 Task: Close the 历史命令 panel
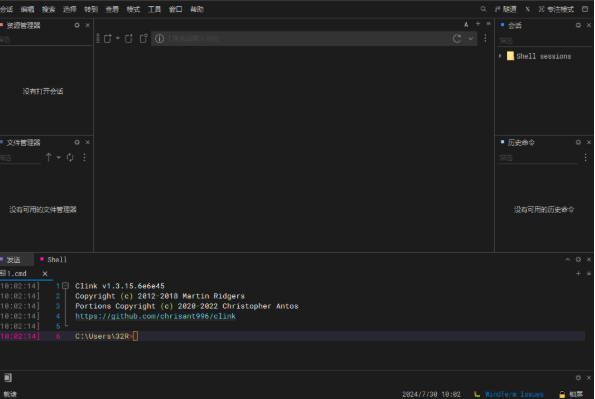589,142
